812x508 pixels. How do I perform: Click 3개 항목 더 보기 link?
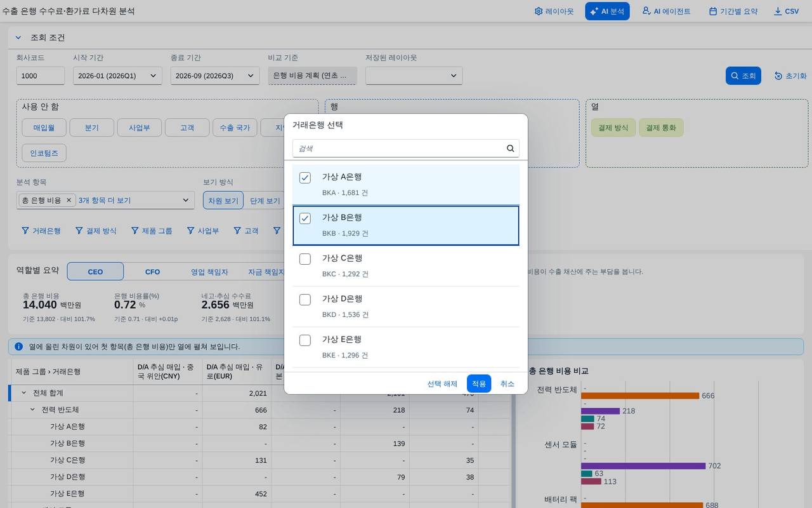(x=104, y=200)
